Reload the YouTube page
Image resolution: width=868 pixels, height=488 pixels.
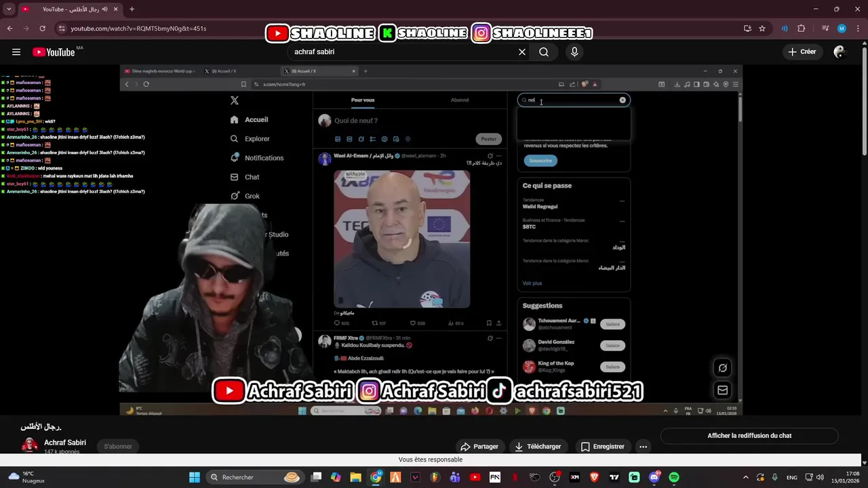tap(42, 28)
